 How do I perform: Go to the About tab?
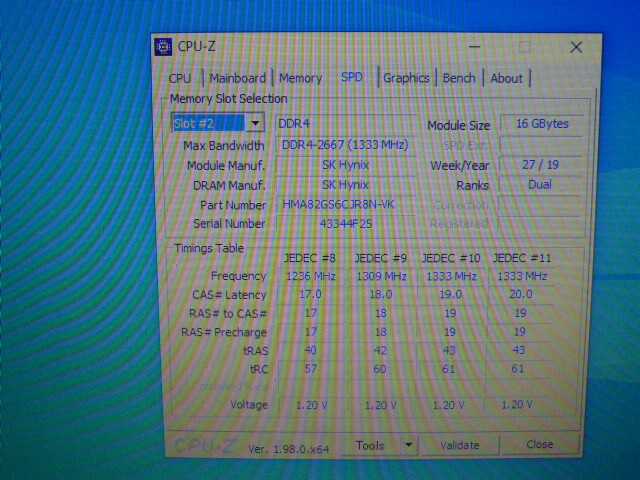pos(507,78)
